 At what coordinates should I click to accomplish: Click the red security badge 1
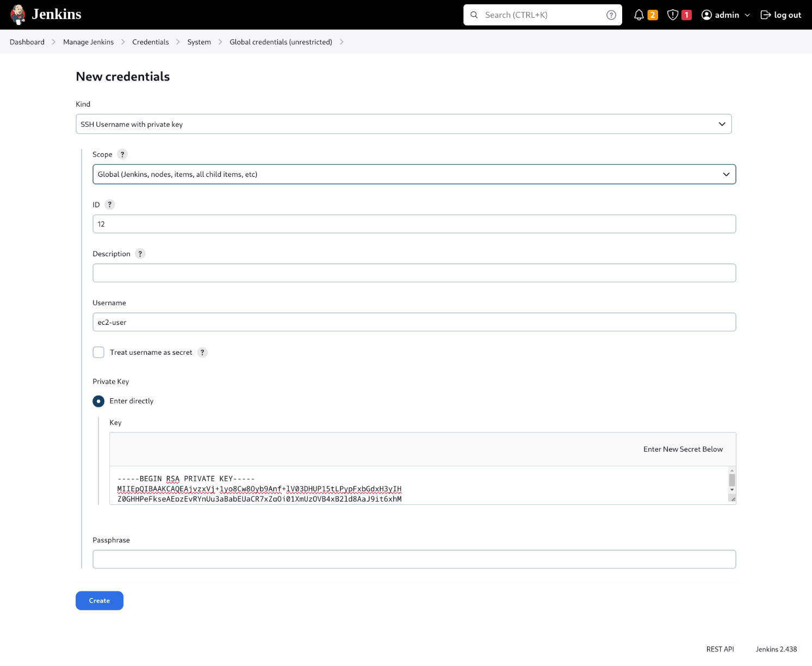[x=686, y=15]
